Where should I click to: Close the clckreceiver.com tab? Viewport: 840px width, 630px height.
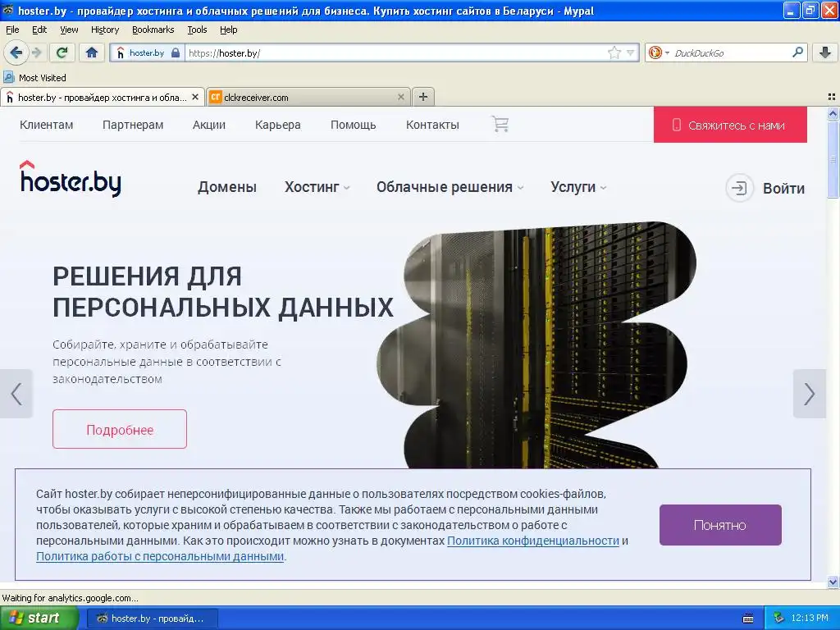[x=400, y=97]
